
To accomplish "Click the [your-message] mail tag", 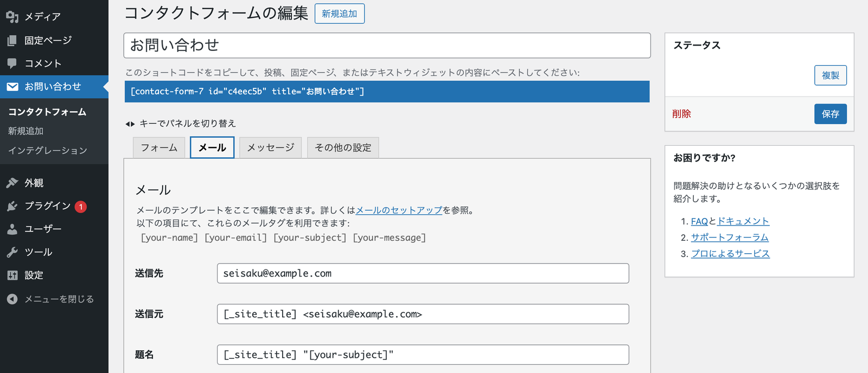I will tap(390, 237).
